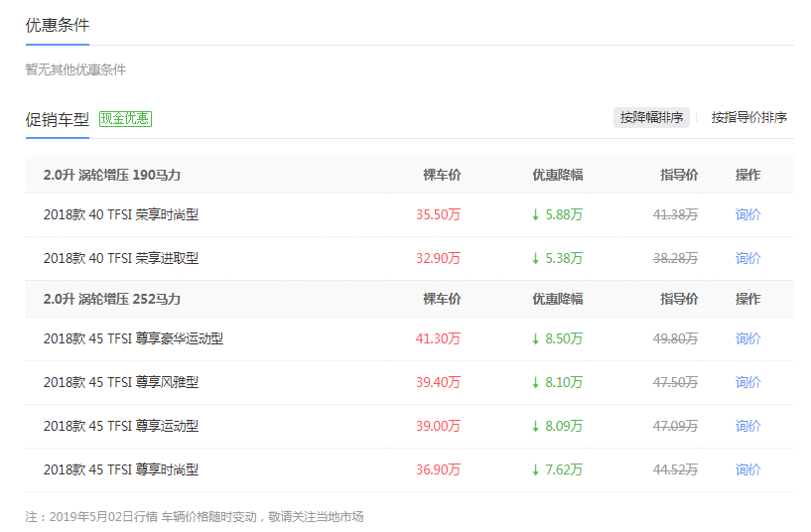
Task: Click 询价 for 45 TFSI 尊享时尚型
Action: point(747,469)
